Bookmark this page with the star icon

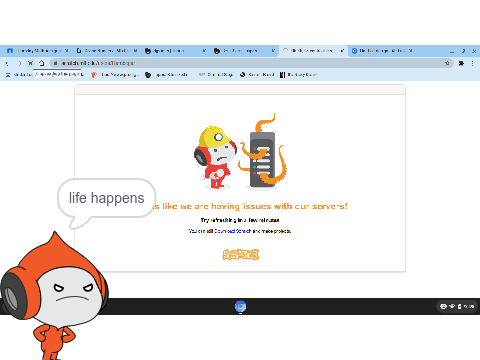[x=447, y=63]
